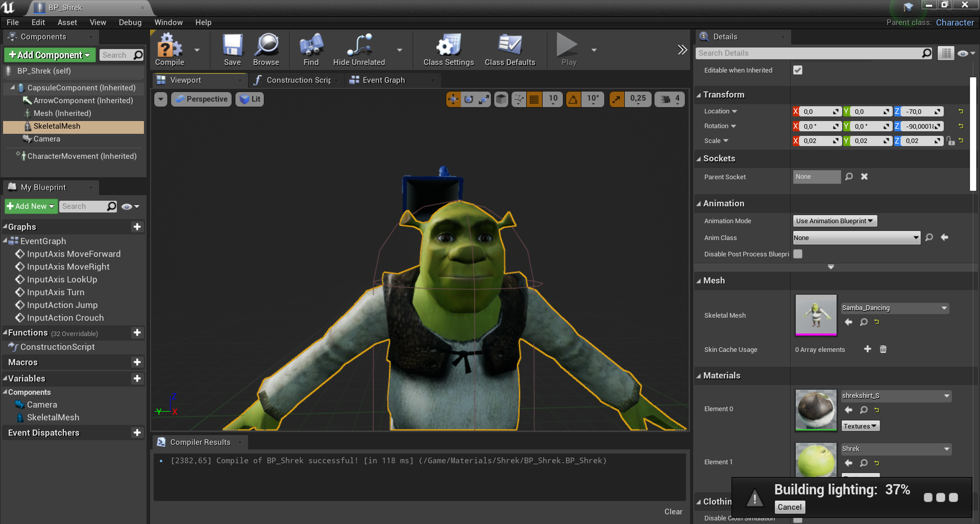This screenshot has width=980, height=524.
Task: Click shrekshirt_S material thumbnail
Action: click(x=816, y=410)
